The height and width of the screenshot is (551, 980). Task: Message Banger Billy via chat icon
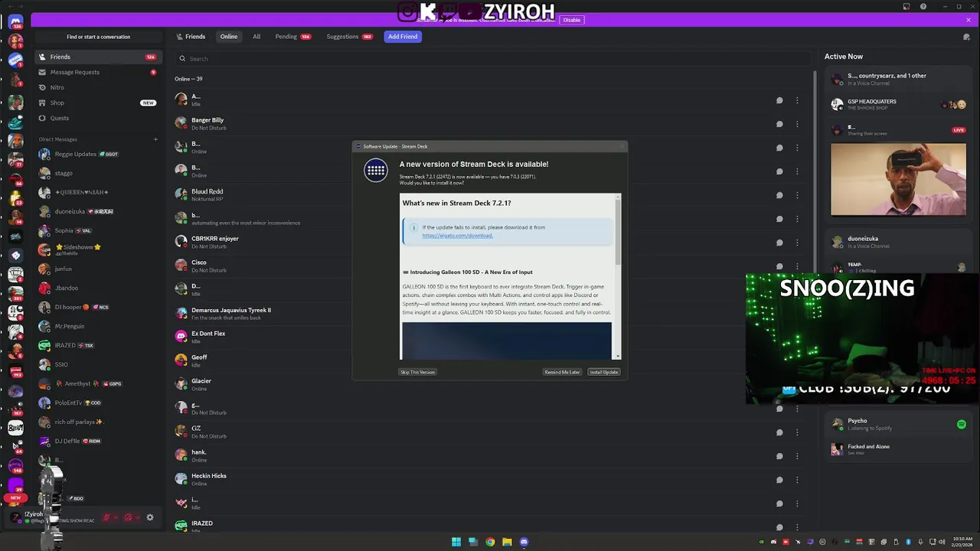(779, 124)
